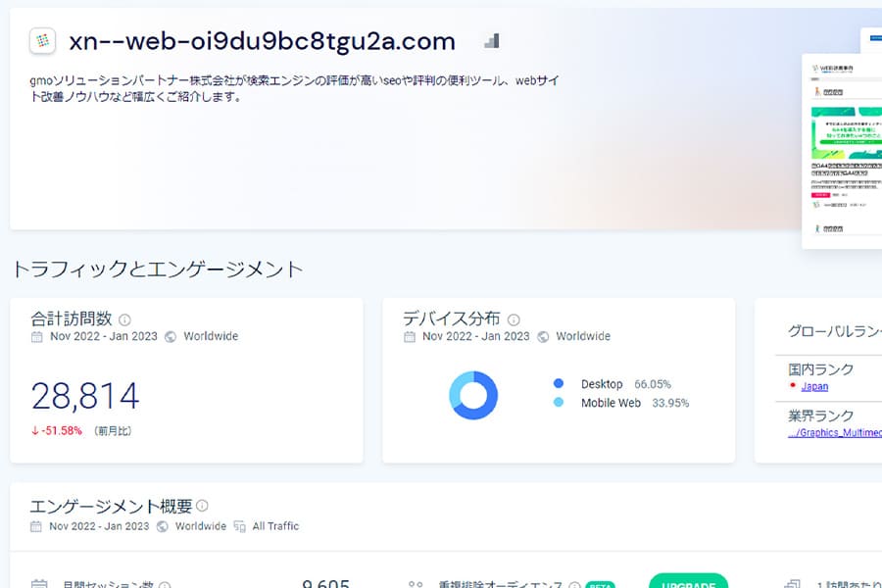Click the blue Desktop legend dot
882x588 pixels.
[558, 383]
